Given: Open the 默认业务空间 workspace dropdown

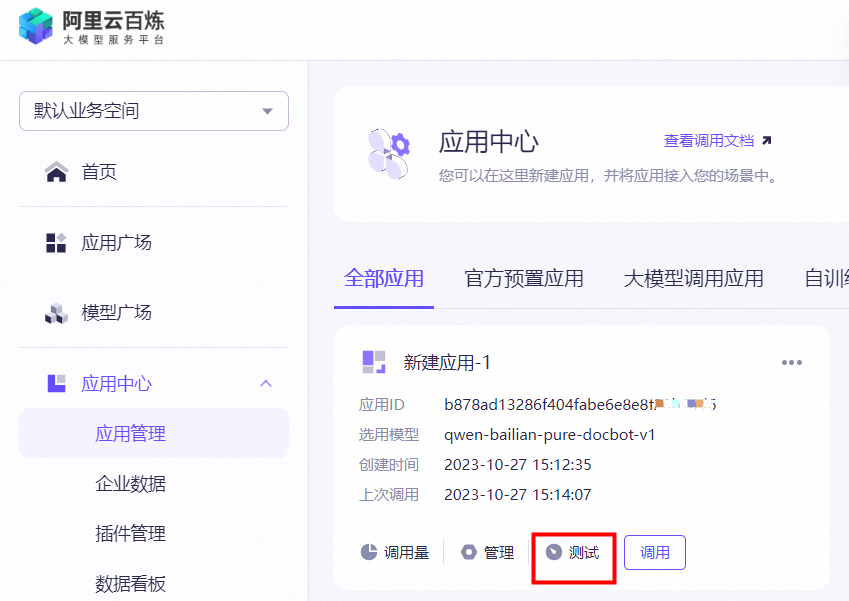Looking at the screenshot, I should pyautogui.click(x=154, y=111).
